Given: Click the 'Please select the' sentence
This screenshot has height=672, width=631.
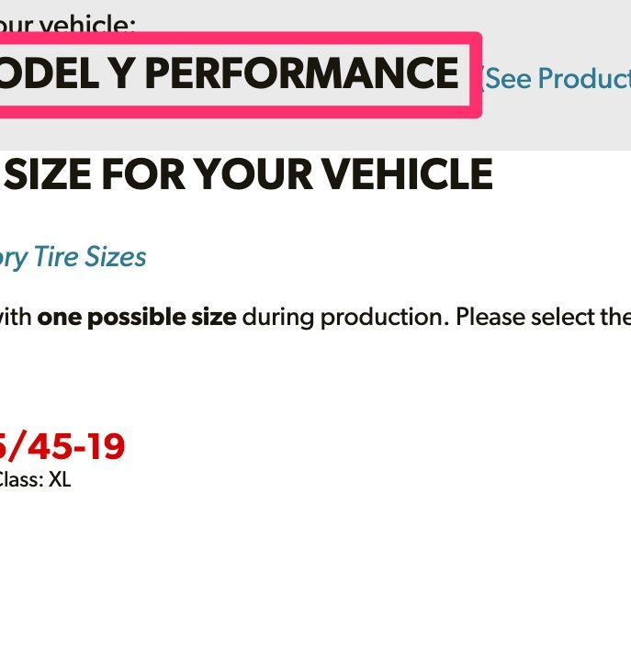Looking at the screenshot, I should [543, 318].
